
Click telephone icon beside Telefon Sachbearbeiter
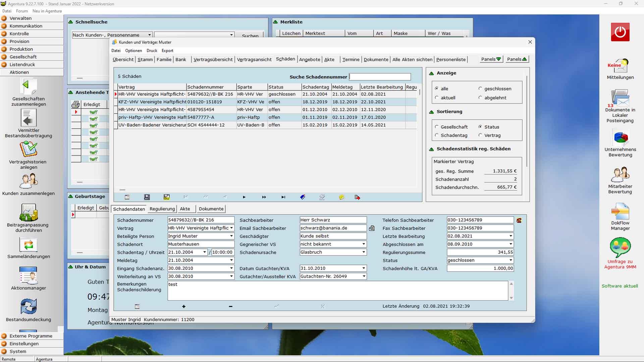click(x=519, y=221)
